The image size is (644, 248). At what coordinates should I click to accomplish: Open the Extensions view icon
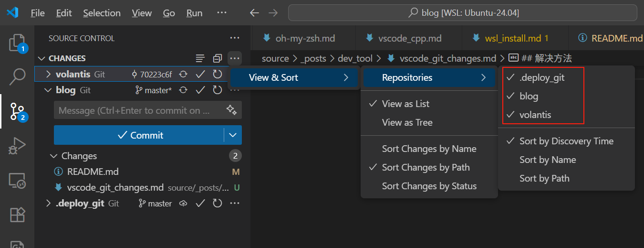tap(17, 215)
